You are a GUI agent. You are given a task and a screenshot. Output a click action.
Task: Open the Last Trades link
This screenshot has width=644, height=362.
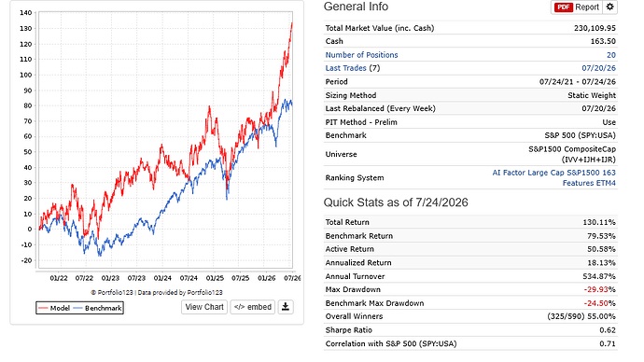pos(345,68)
